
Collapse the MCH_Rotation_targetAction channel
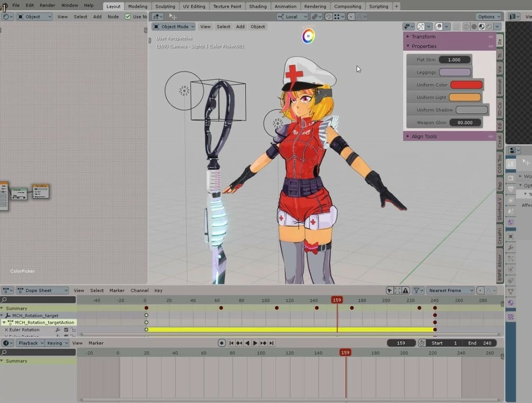coord(4,323)
